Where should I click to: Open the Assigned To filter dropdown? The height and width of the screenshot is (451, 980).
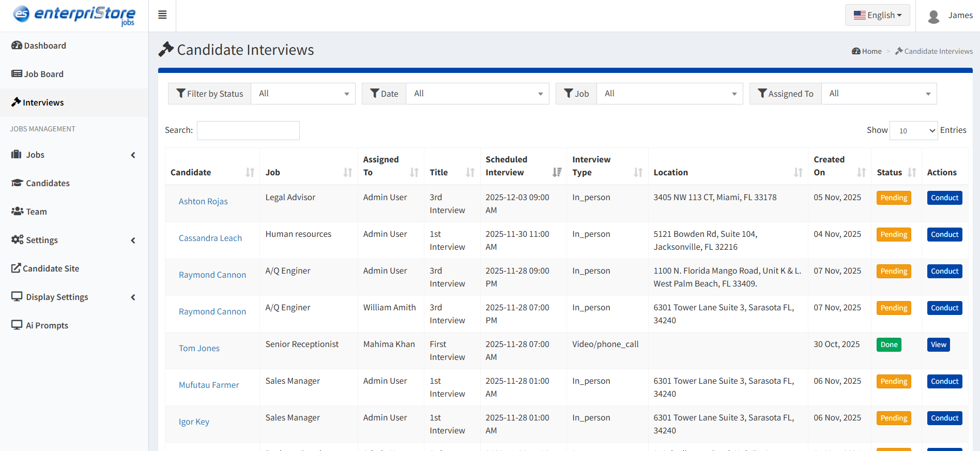[x=879, y=94]
